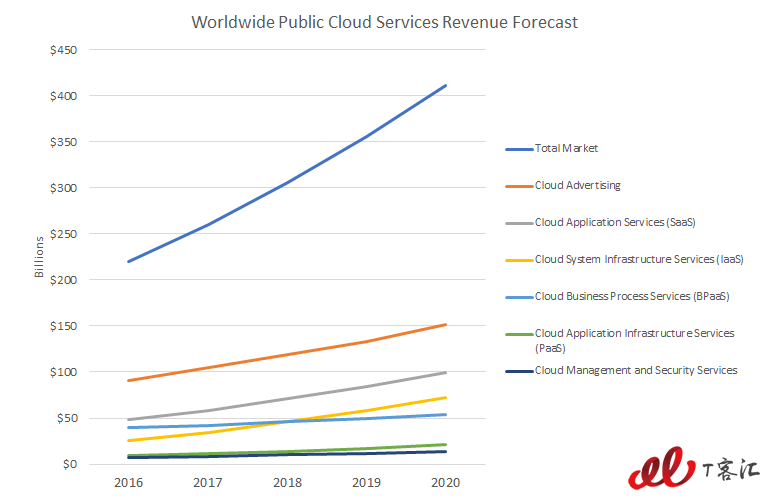Click the $450 y-axis label
The width and height of the screenshot is (770, 500).
[x=63, y=50]
